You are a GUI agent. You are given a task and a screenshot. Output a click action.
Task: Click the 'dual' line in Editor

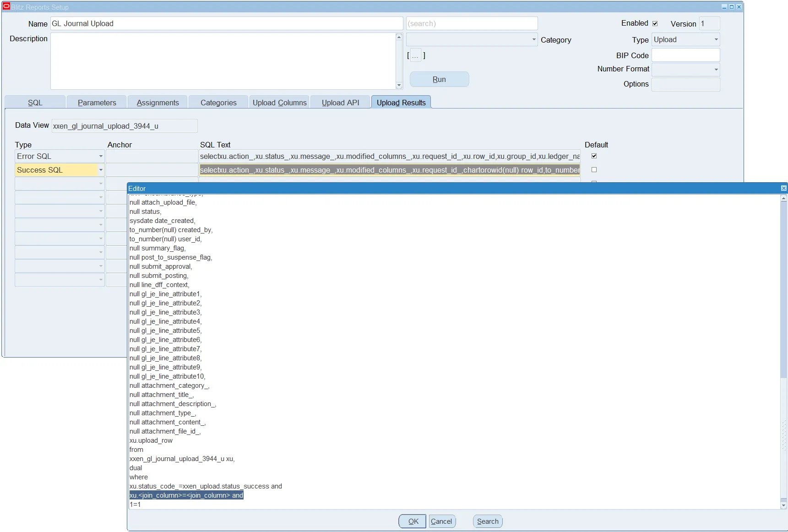(136, 468)
